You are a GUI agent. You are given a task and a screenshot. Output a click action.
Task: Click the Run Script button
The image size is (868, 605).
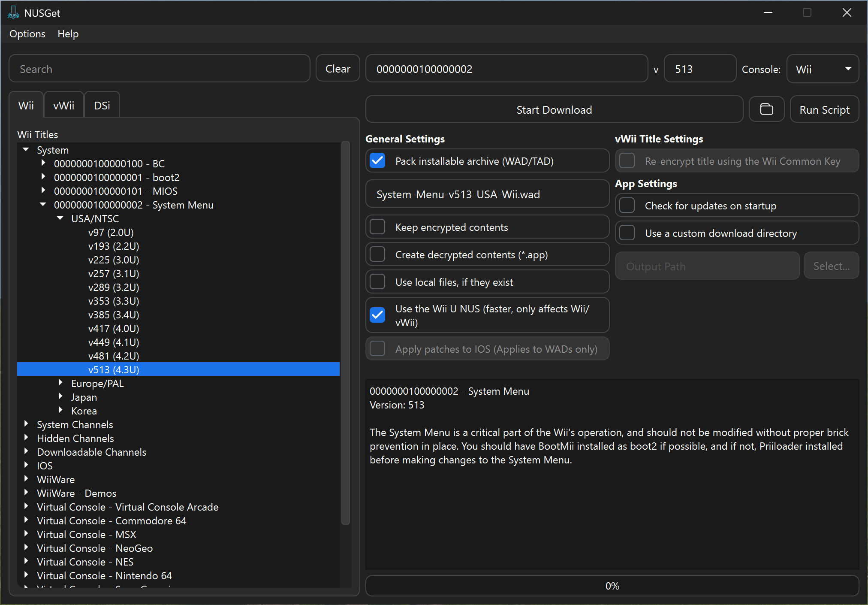[824, 110]
